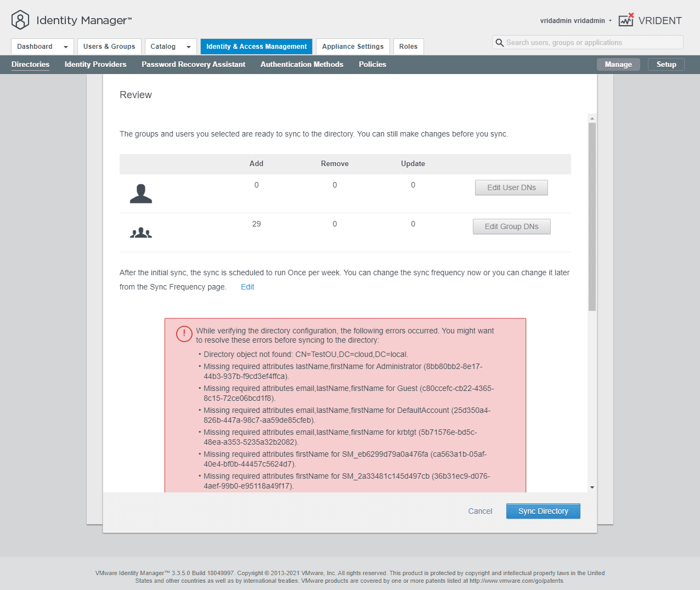The width and height of the screenshot is (700, 590).
Task: Click the red error exclamation icon
Action: pos(184,333)
